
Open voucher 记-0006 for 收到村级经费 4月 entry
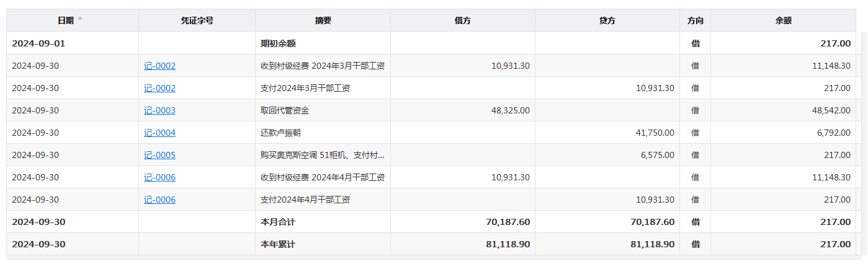(159, 177)
